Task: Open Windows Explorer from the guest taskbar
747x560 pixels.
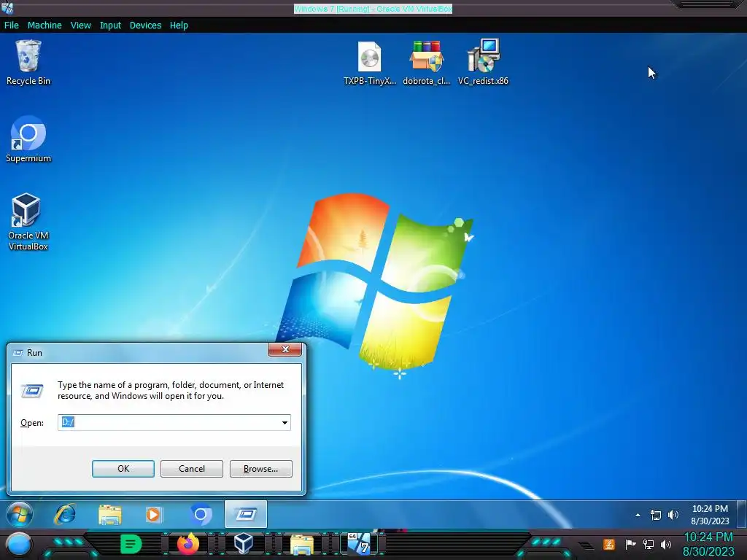Action: 110,514
